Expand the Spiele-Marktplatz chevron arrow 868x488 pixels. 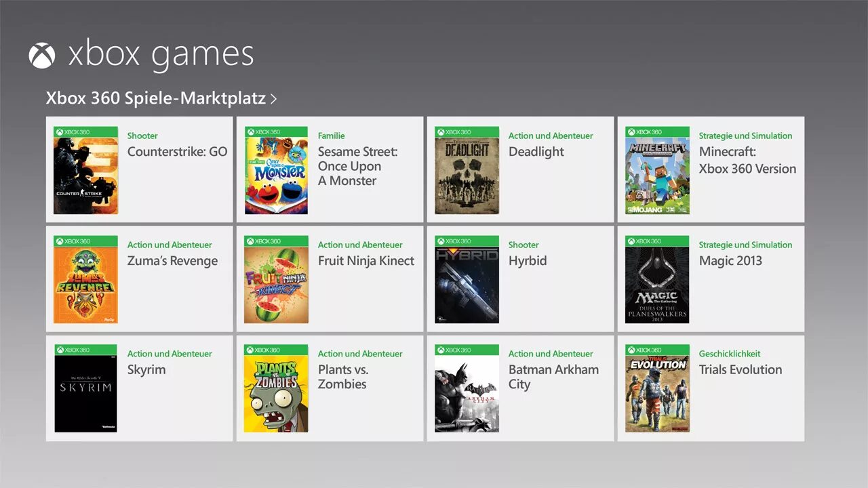[273, 99]
